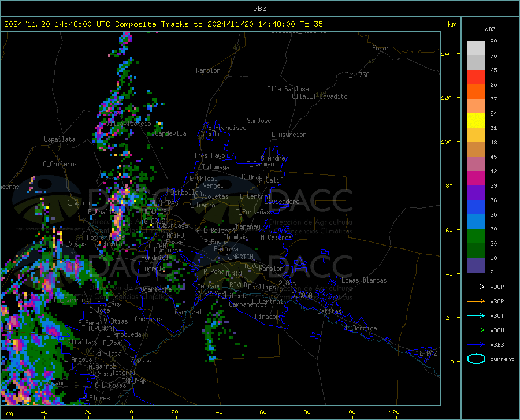The image size is (520, 420).
Task: Click the cyan VBCT arrow legend icon
Action: [476, 315]
